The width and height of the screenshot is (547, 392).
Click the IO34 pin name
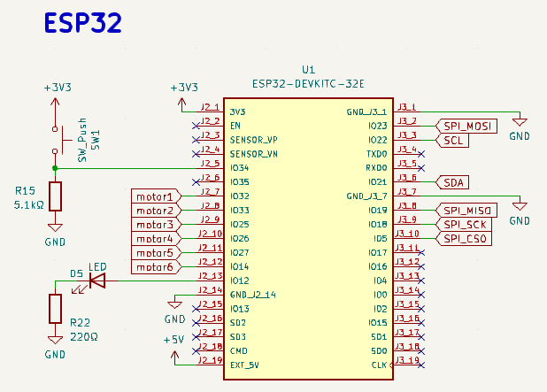(239, 168)
